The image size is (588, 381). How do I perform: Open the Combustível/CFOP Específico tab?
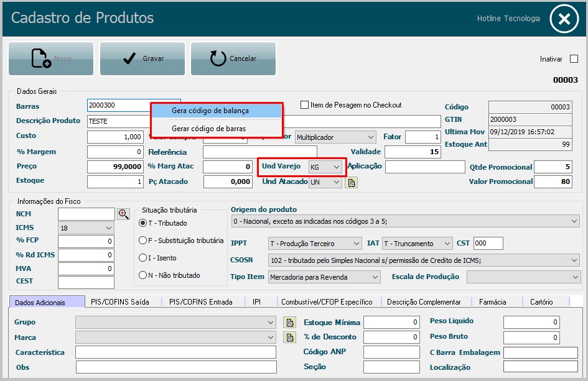[327, 302]
